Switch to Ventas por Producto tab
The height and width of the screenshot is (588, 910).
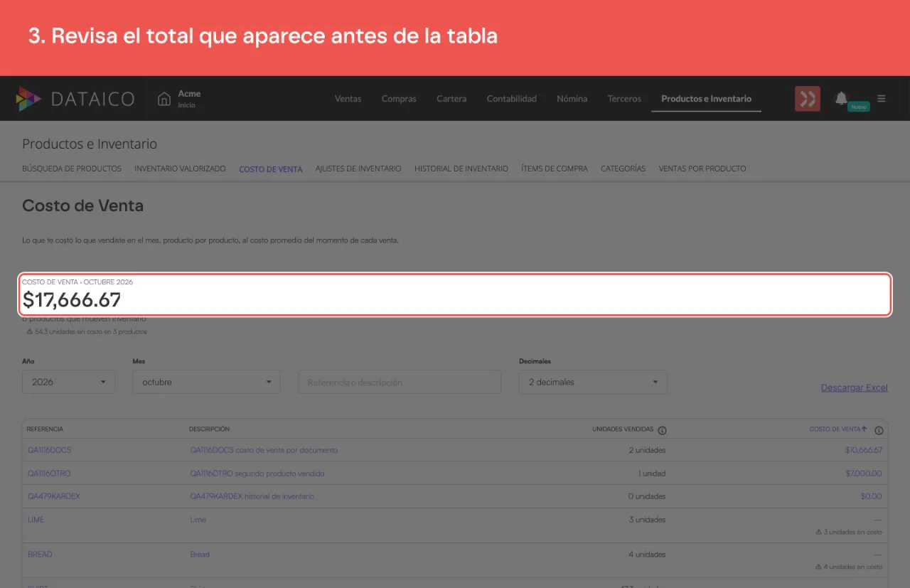click(702, 169)
